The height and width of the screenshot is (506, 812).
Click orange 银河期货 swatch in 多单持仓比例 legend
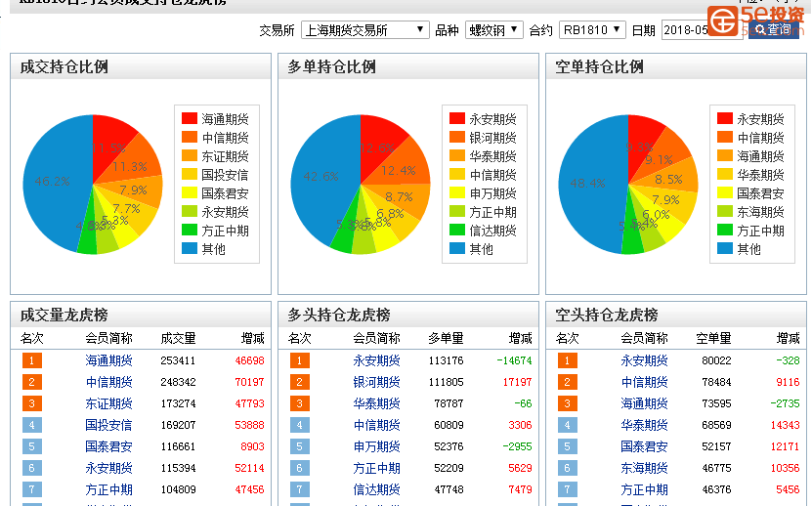tap(457, 137)
